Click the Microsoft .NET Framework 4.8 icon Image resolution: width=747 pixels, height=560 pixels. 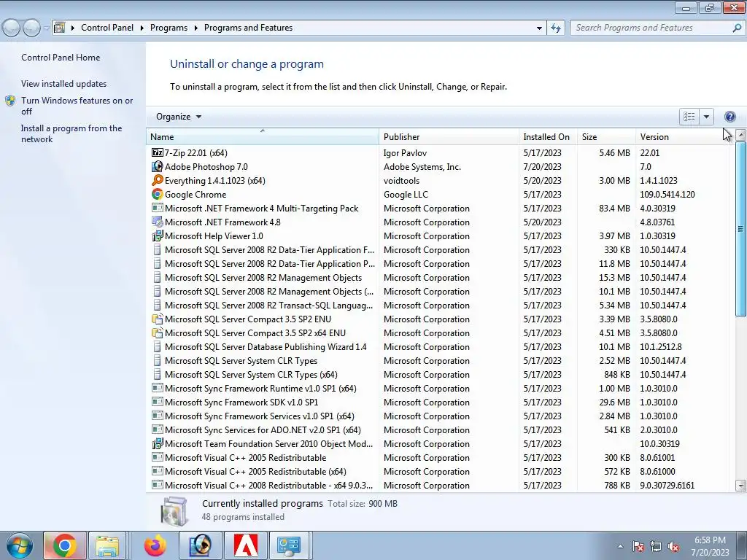coord(157,222)
